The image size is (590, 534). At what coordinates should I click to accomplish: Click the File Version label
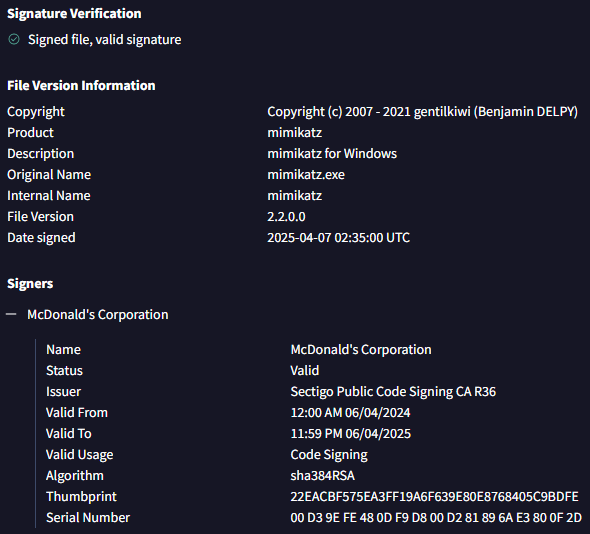coord(41,217)
